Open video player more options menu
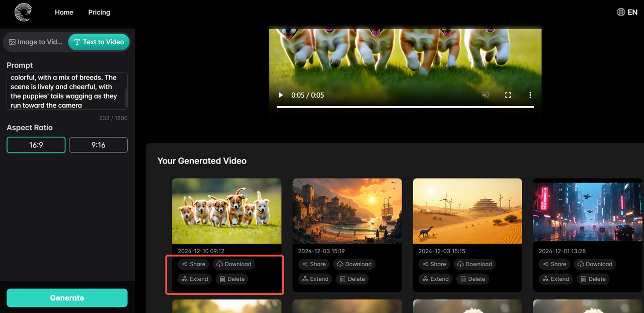644x313 pixels. 530,95
